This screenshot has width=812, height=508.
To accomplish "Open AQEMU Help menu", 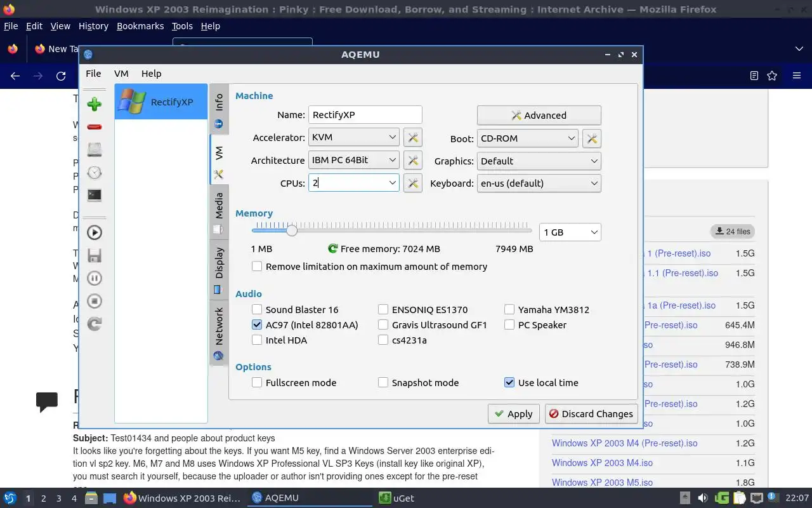I will 151,74.
